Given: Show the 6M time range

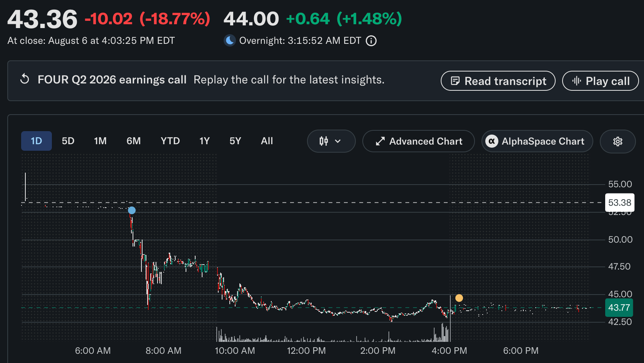Looking at the screenshot, I should pyautogui.click(x=134, y=141).
